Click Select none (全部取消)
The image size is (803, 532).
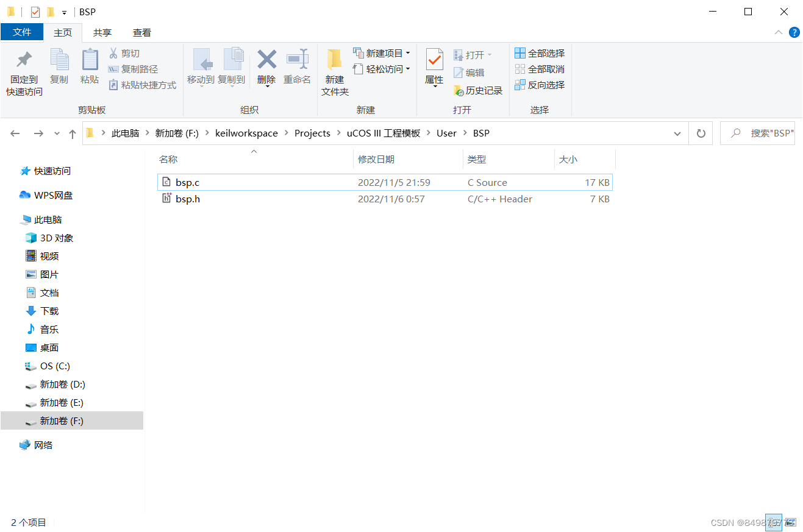coord(540,69)
